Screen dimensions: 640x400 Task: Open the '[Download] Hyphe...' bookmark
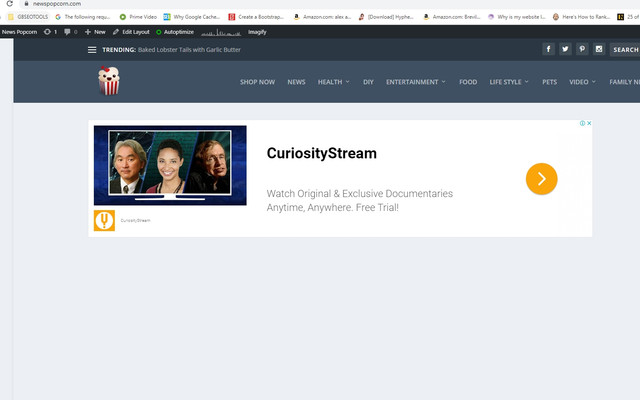click(386, 17)
